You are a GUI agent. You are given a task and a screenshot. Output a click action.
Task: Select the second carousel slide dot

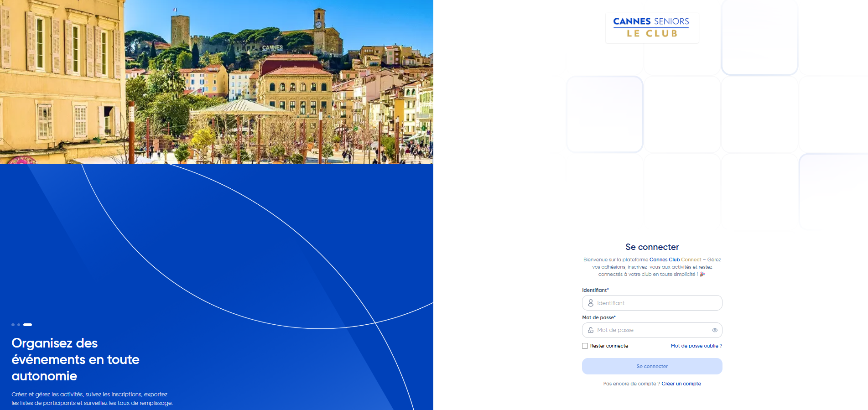19,325
